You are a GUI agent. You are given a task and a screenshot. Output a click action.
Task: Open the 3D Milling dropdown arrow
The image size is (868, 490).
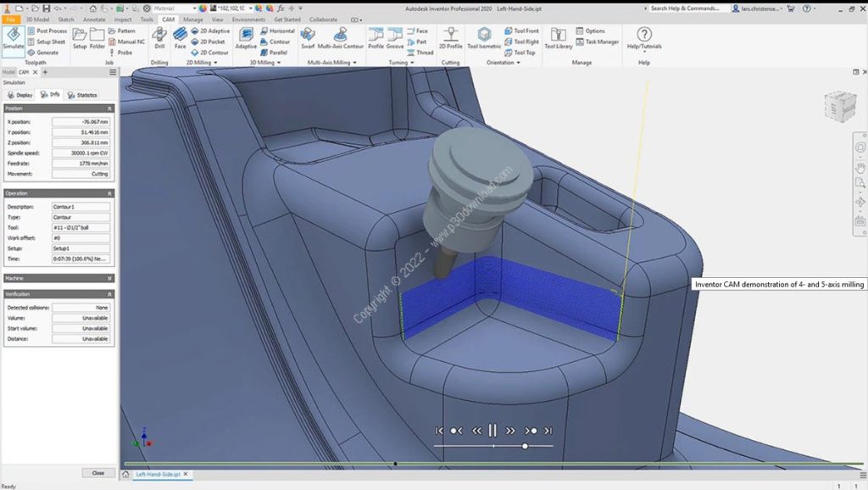[279, 61]
